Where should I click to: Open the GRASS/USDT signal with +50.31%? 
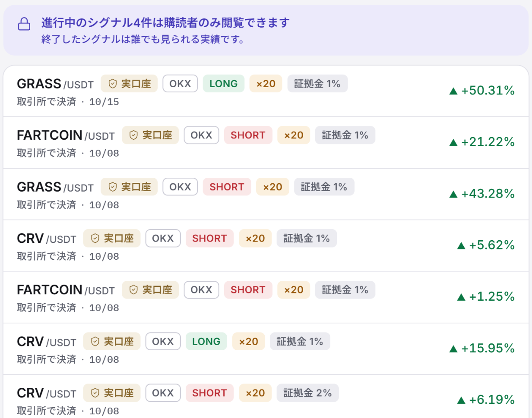[x=266, y=91]
